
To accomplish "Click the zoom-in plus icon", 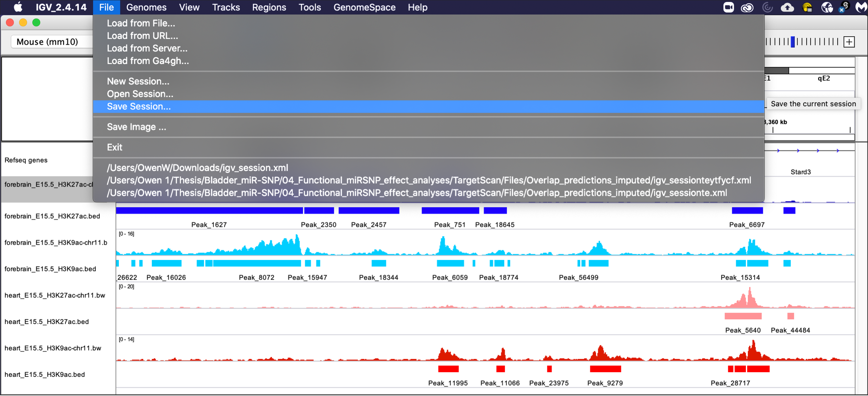I will 849,42.
